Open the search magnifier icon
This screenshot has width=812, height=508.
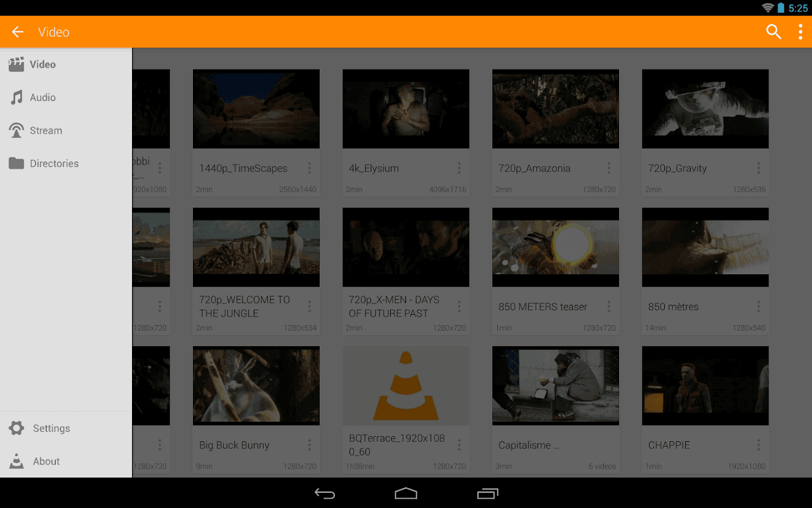(774, 32)
